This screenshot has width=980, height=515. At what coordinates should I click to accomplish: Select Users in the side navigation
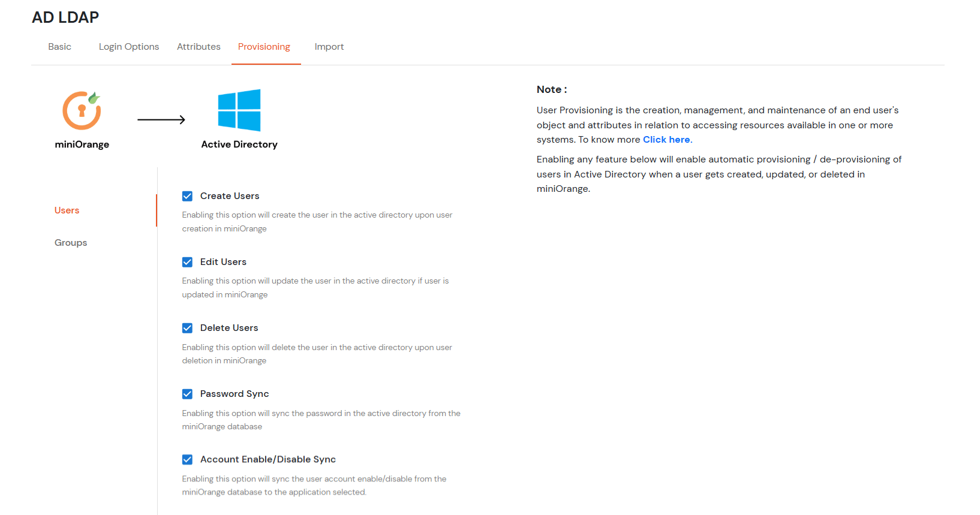(67, 210)
